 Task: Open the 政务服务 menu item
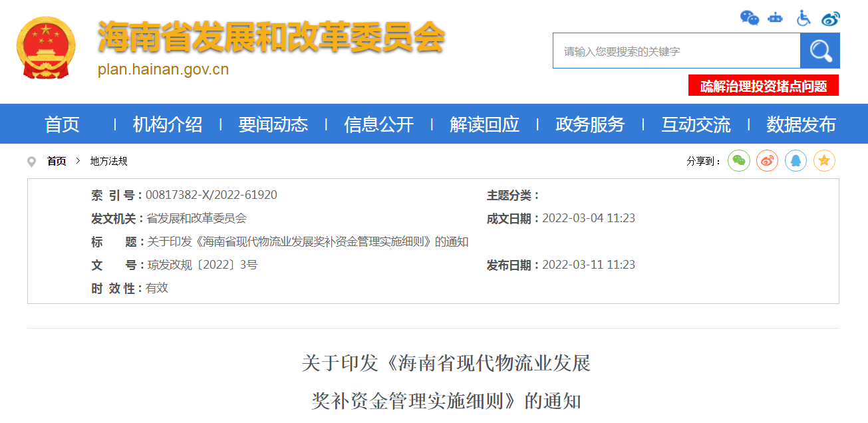coord(590,124)
